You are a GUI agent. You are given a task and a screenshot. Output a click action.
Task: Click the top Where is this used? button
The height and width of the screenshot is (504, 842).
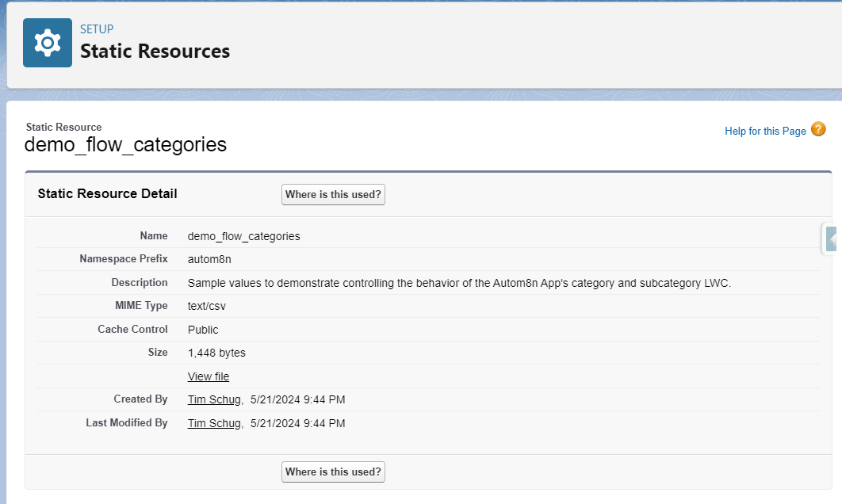point(333,194)
